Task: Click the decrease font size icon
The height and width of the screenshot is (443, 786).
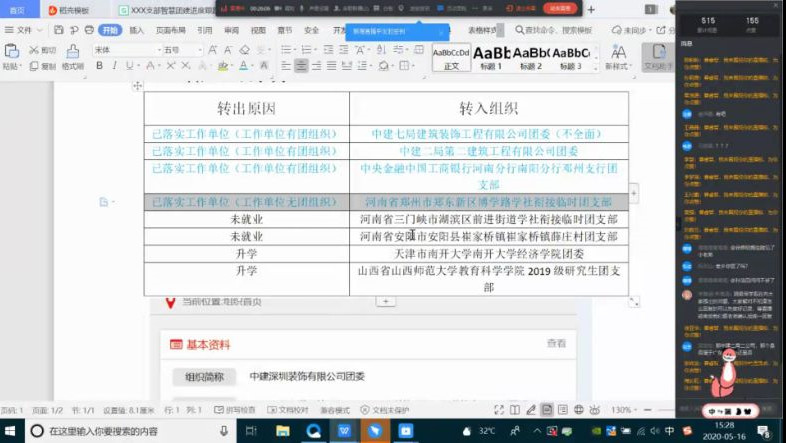Action: click(x=228, y=50)
